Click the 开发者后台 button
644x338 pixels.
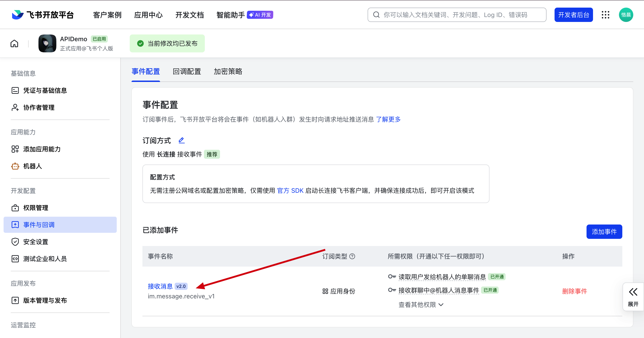coord(574,15)
